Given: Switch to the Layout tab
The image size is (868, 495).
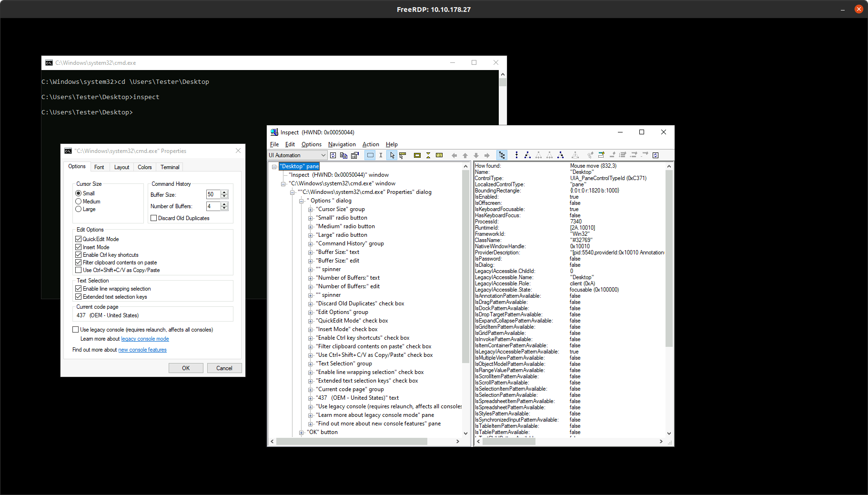Looking at the screenshot, I should tap(121, 167).
